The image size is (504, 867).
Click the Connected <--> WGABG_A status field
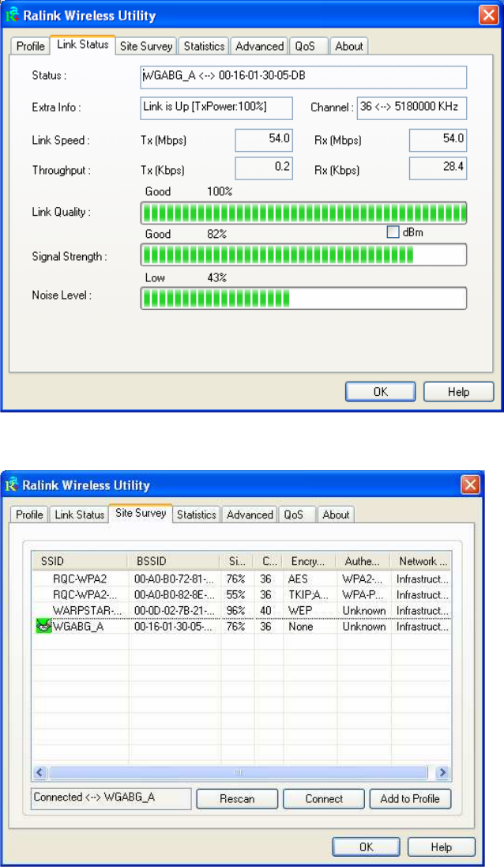point(111,798)
